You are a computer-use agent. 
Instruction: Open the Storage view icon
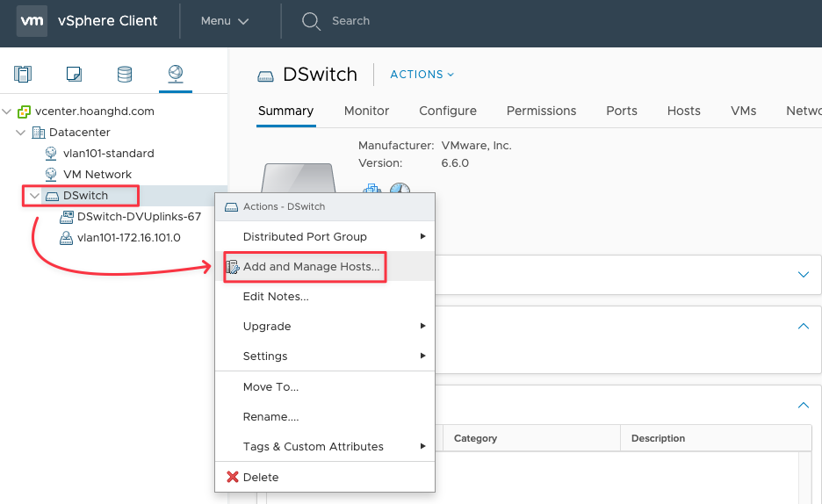pos(125,74)
